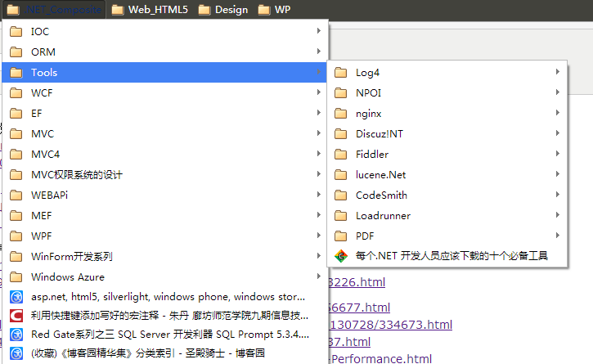The image size is (593, 364).
Task: Click the CodeSmith folder icon
Action: click(x=341, y=195)
